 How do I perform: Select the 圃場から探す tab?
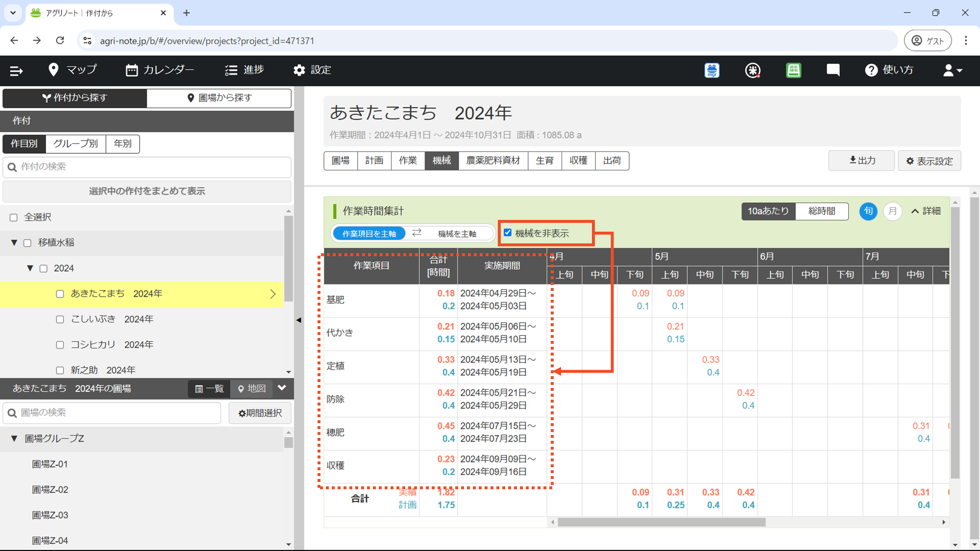point(219,98)
